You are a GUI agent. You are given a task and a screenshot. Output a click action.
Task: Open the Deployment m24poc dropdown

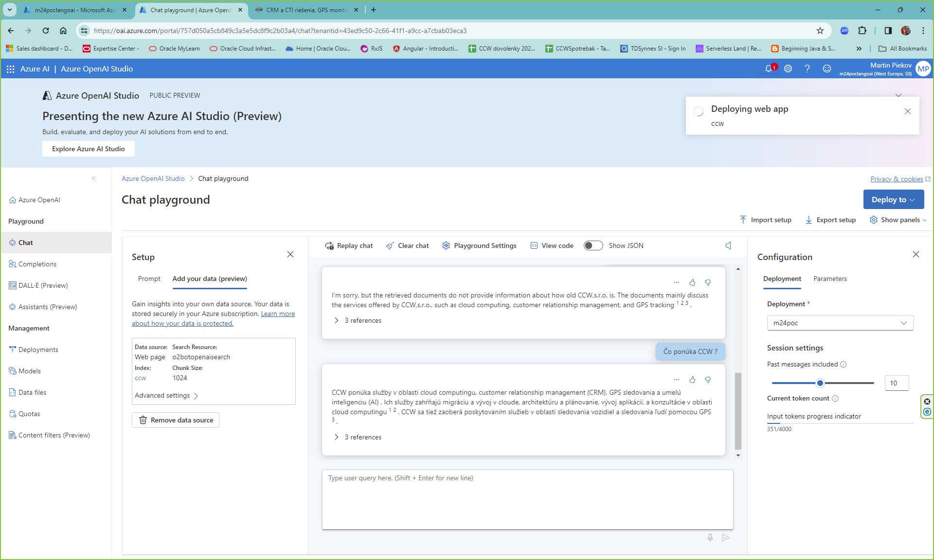840,323
